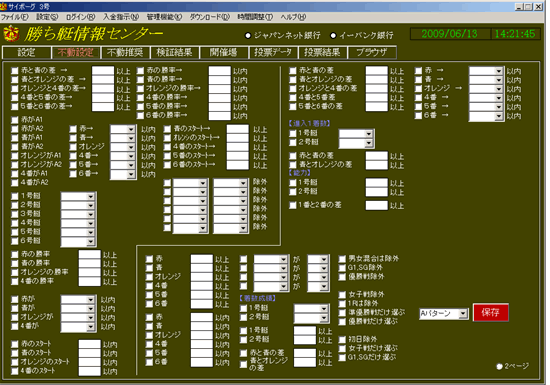Click the title bar application icon

click(4, 6)
